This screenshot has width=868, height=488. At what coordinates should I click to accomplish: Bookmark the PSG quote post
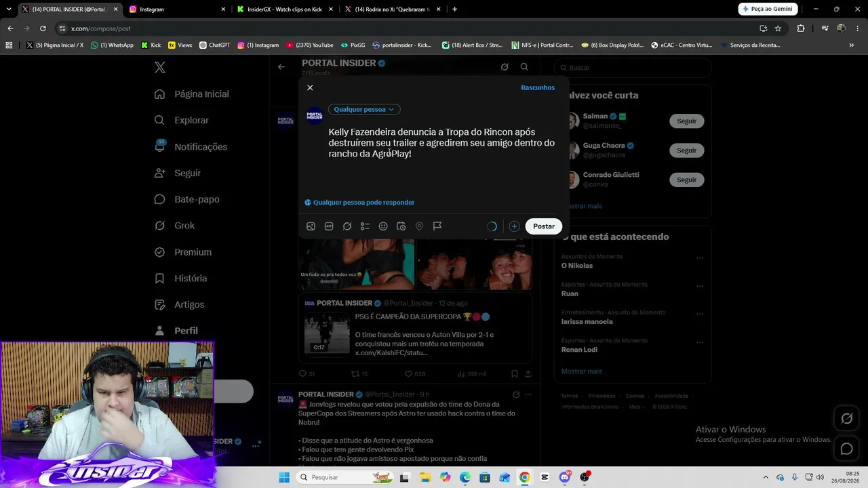[515, 373]
